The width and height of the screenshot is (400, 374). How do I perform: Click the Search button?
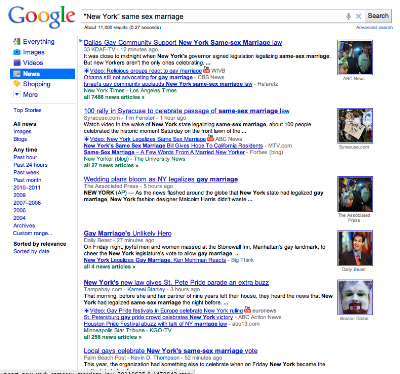(378, 16)
